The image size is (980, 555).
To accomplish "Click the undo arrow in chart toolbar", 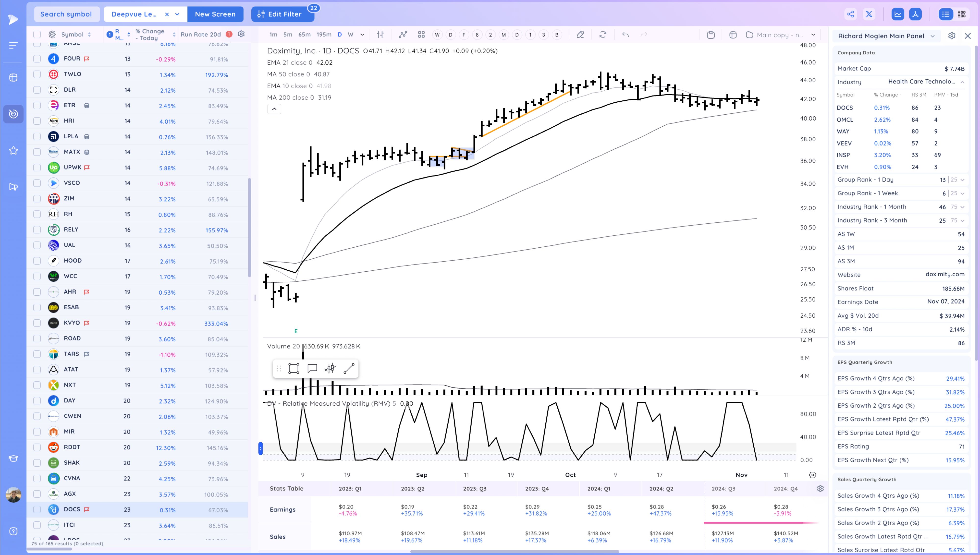I will (x=625, y=35).
